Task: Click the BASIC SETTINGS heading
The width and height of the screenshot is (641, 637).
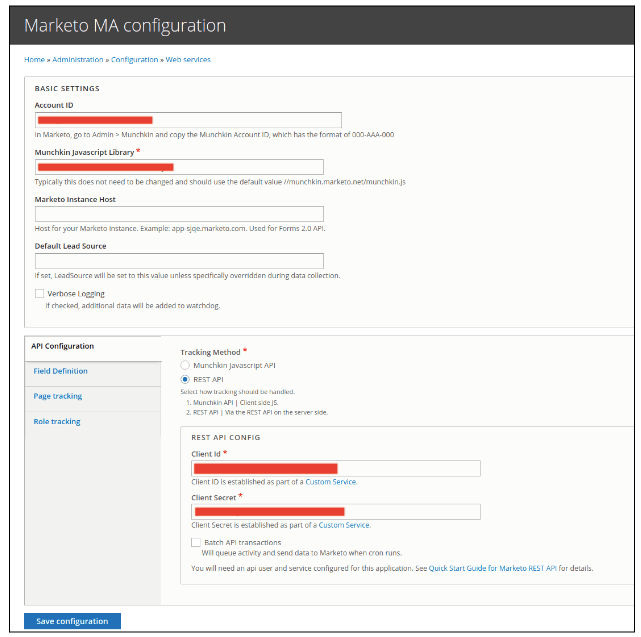Action: coord(67,89)
